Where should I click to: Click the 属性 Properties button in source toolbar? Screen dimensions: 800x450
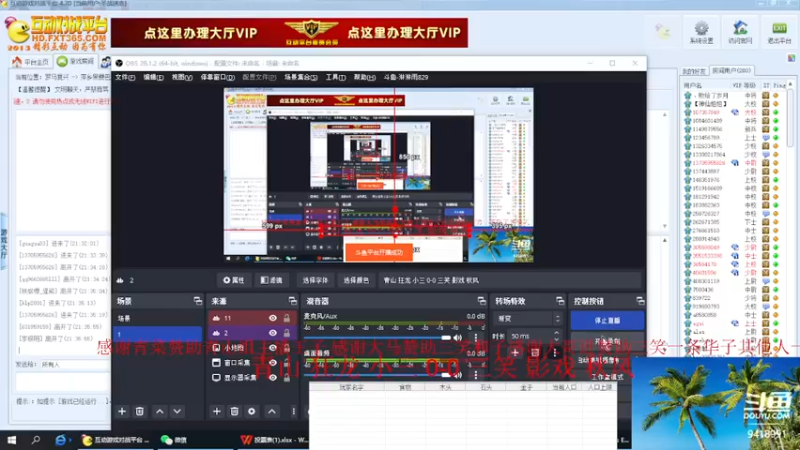pyautogui.click(x=233, y=280)
